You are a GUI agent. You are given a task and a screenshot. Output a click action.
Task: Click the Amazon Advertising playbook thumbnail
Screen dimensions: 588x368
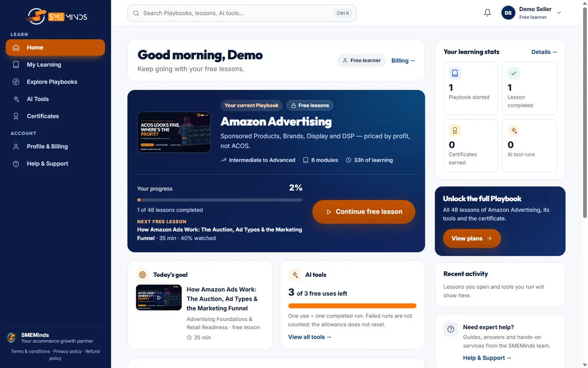click(x=174, y=132)
